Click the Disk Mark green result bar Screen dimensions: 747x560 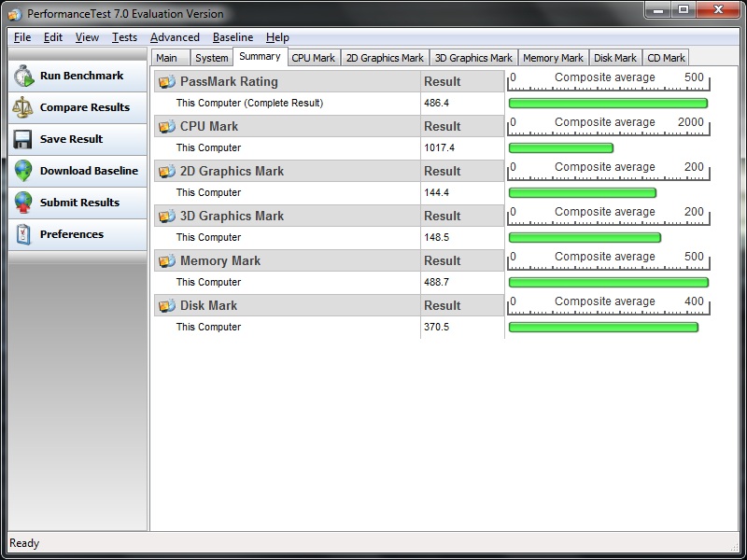(x=603, y=328)
